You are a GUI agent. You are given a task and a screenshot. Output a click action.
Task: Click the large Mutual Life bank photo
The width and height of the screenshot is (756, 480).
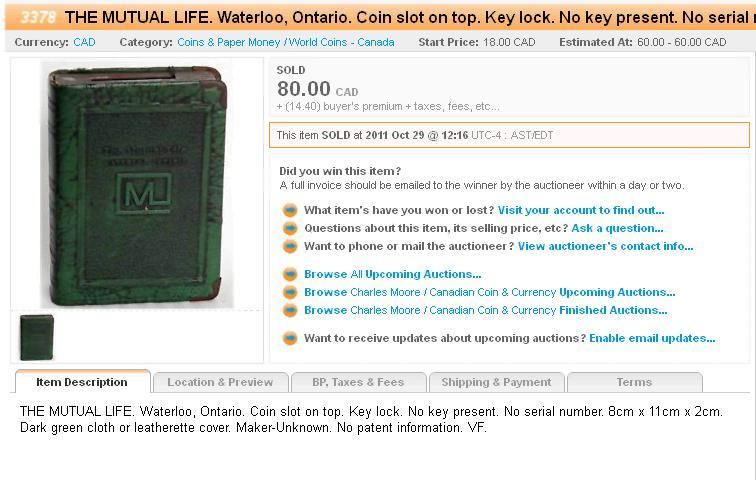(x=137, y=185)
